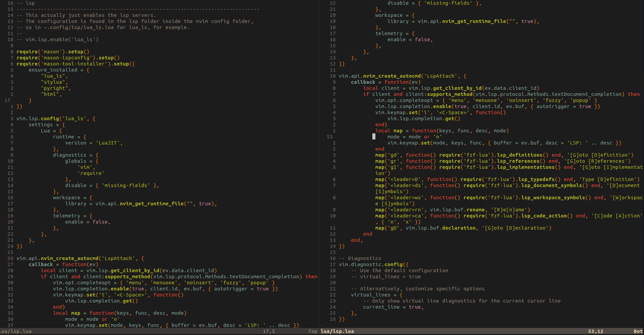Click the LspAttach autocmd line in right pane
Image resolution: width=644 pixels, height=335 pixels.
[x=403, y=76]
